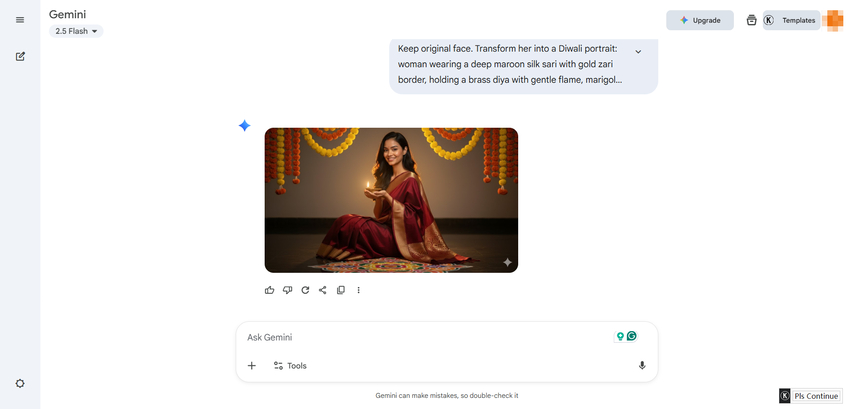Image resolution: width=854 pixels, height=409 pixels.
Task: Click the Gemini sparkle response icon
Action: (245, 126)
